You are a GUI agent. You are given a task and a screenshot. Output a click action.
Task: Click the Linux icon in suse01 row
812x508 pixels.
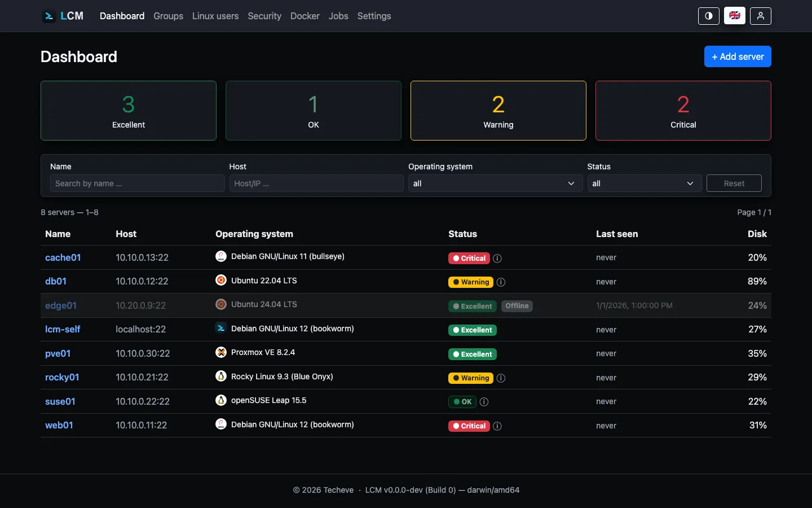tap(221, 400)
